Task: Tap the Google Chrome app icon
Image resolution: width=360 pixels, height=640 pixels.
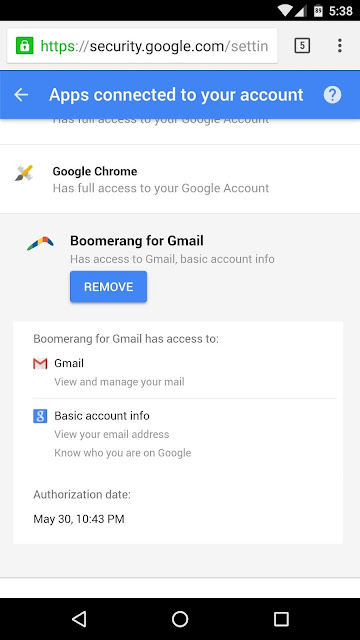Action: click(24, 173)
